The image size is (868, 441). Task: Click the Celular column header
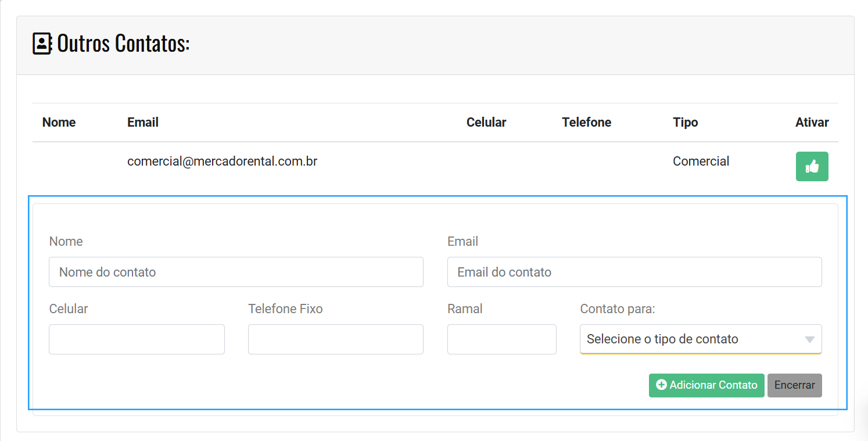coord(486,123)
